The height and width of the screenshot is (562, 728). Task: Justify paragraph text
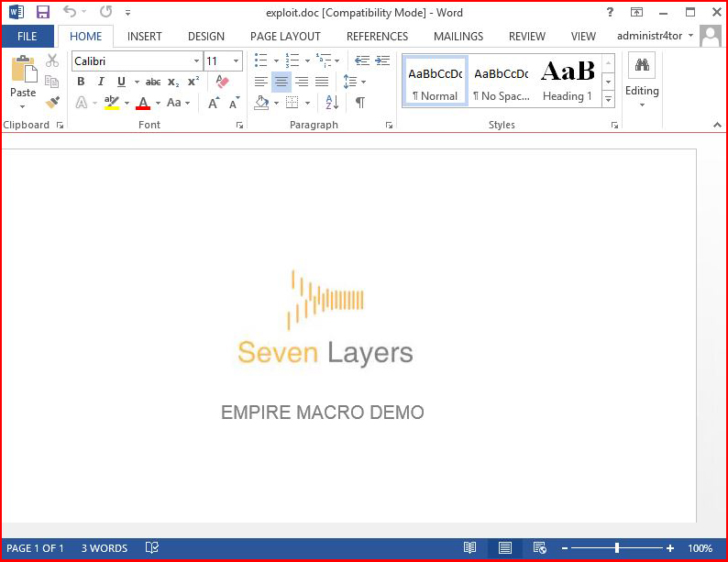pyautogui.click(x=322, y=83)
